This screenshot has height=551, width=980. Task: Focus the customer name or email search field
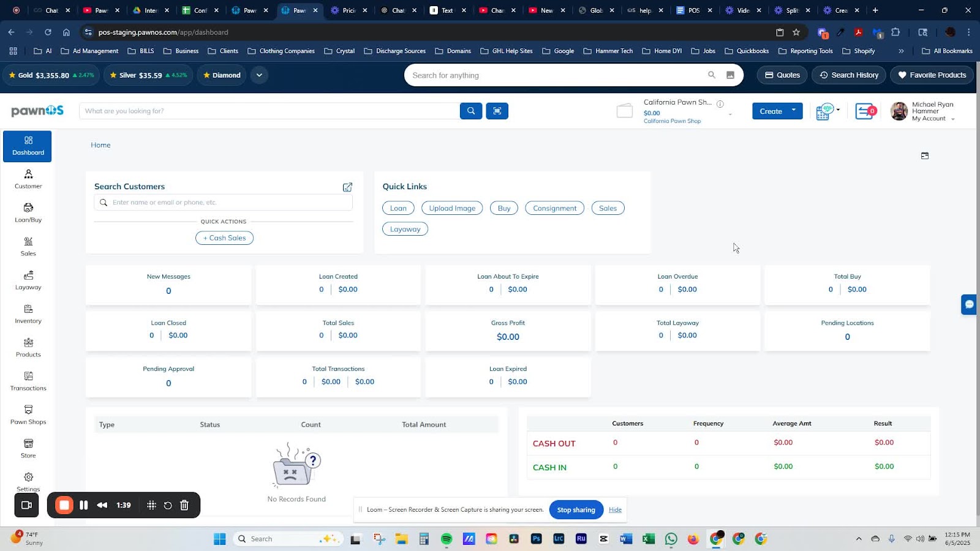click(x=224, y=203)
